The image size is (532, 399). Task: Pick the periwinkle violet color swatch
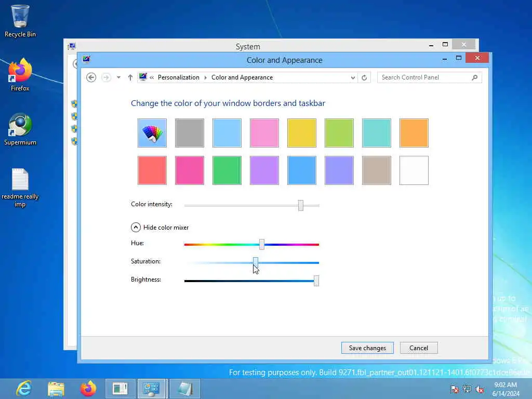coord(339,170)
